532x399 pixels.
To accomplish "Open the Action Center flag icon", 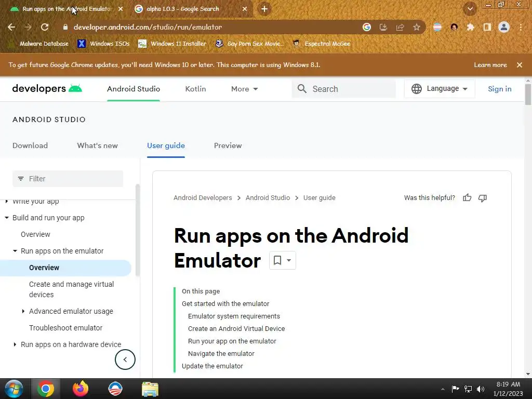I will pyautogui.click(x=455, y=389).
